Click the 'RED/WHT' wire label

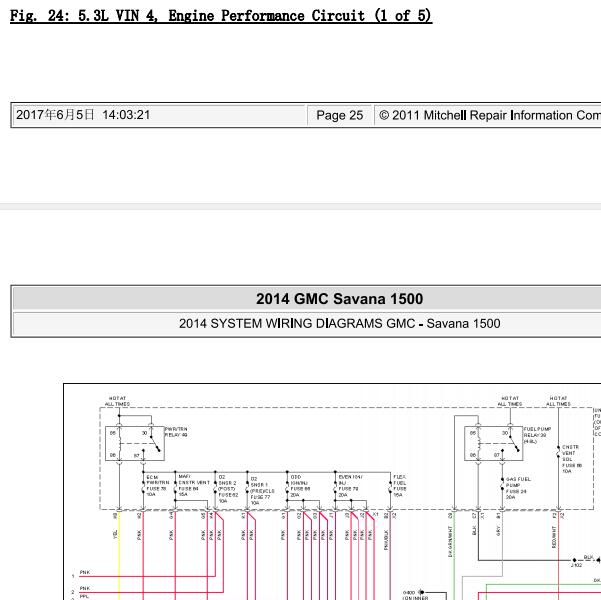click(554, 537)
